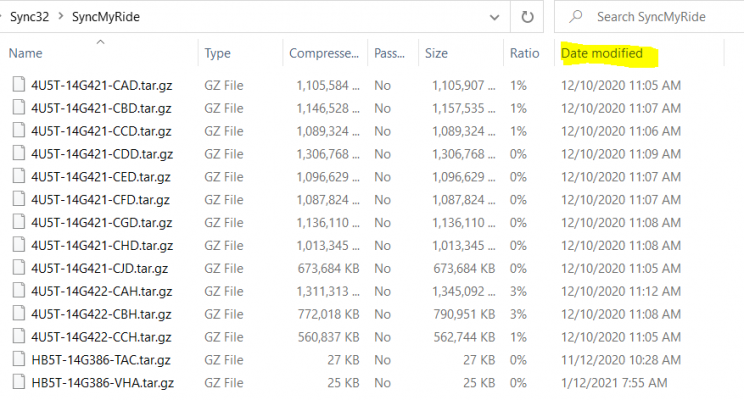Select file name 4U5T-14G421-CHD.tar.gz
744x400 pixels.
click(102, 246)
